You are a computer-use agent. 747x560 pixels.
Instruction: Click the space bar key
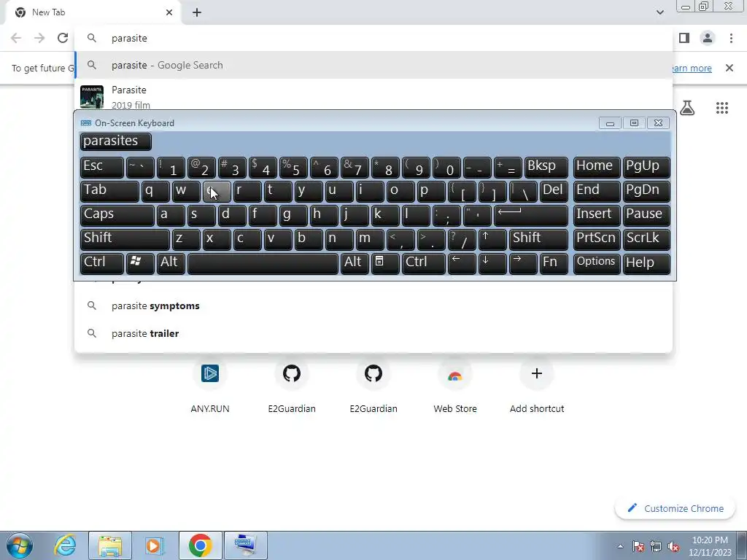(263, 263)
